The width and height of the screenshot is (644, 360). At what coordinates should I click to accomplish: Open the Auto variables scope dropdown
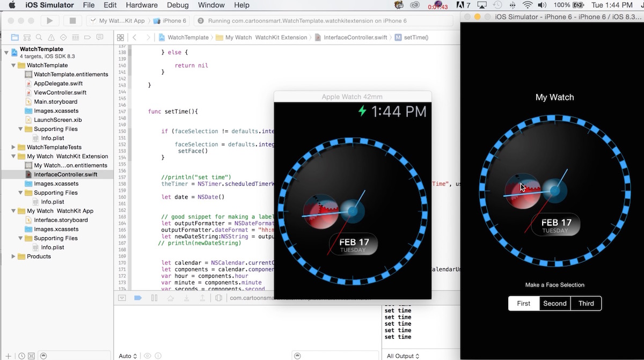click(x=128, y=356)
